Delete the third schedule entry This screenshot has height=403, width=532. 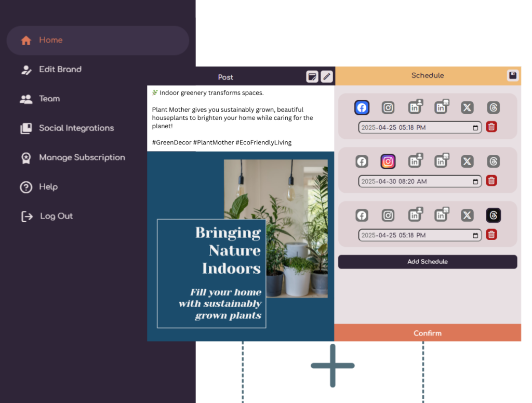tap(491, 235)
